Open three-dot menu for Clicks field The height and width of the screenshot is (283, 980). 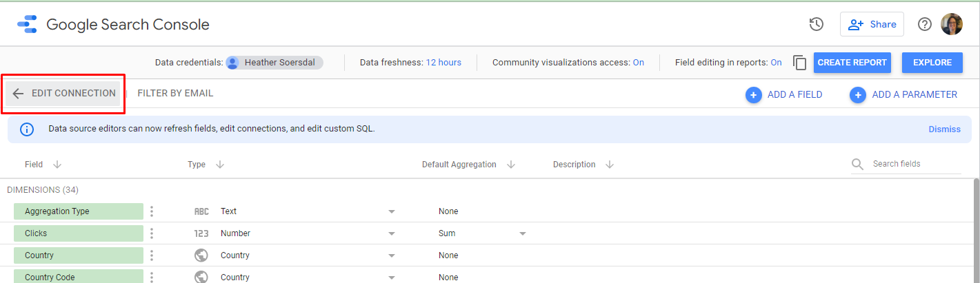152,233
